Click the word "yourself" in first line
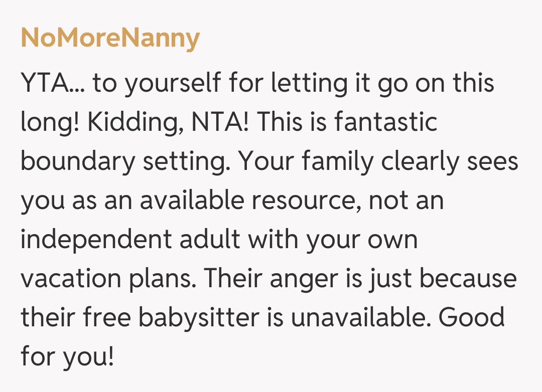The image size is (542, 392). (172, 83)
